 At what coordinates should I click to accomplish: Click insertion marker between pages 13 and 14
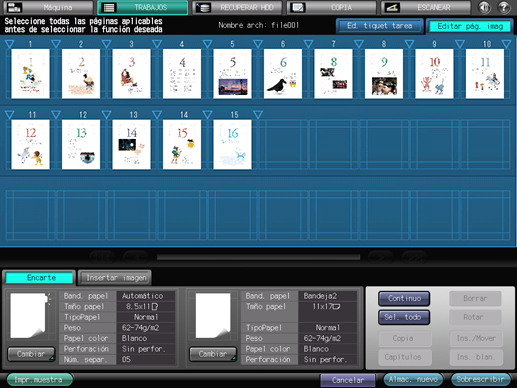click(157, 115)
